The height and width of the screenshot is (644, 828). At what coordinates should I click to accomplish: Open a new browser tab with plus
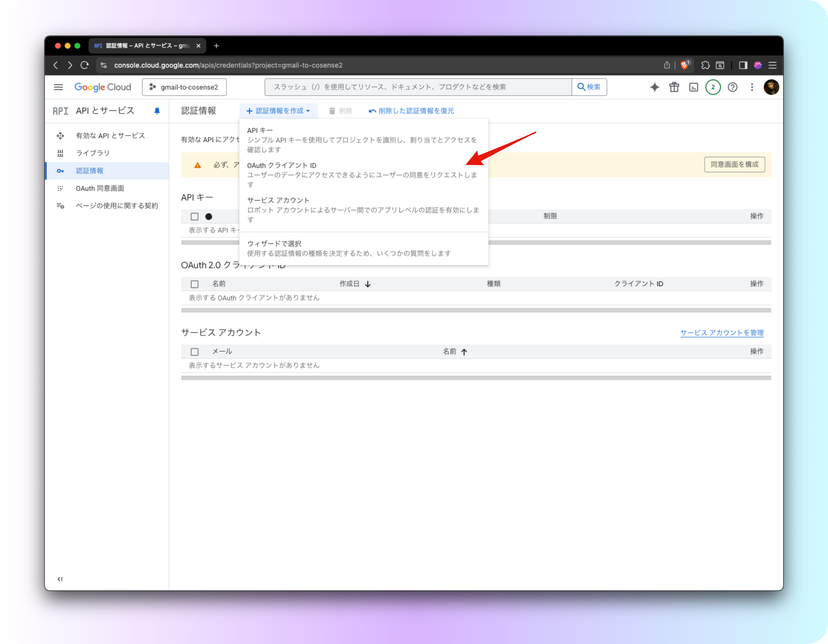point(216,46)
